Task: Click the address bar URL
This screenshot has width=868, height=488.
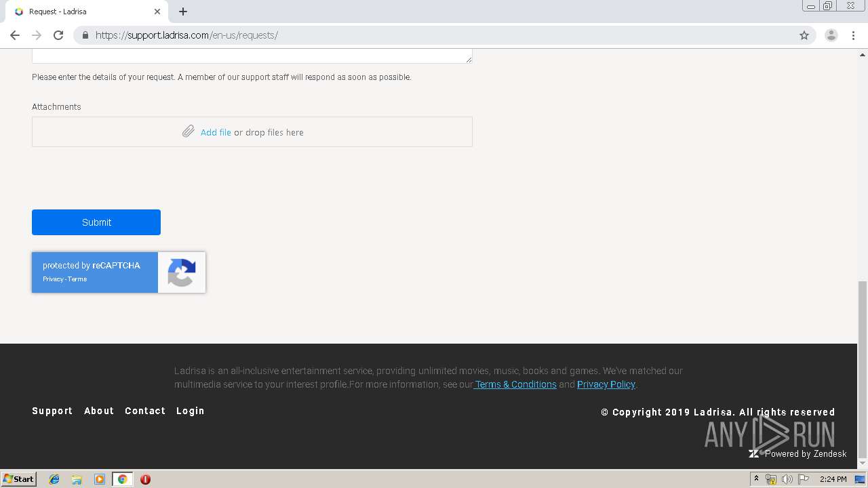Action: pyautogui.click(x=186, y=35)
